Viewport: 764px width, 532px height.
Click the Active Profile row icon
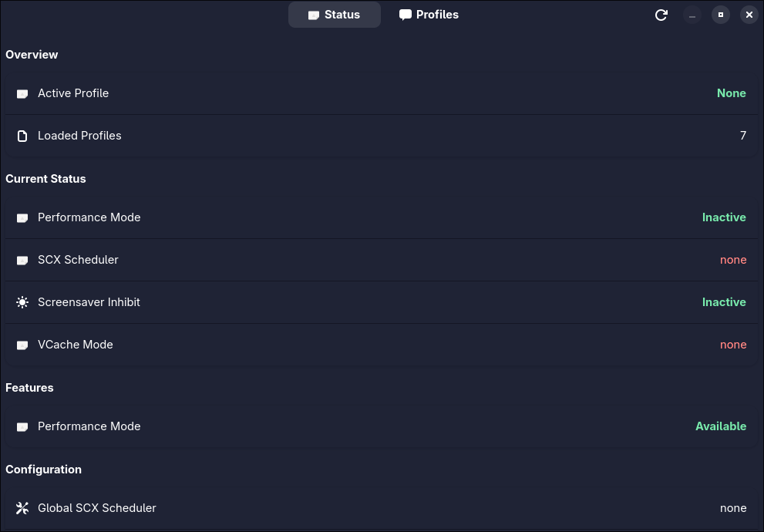click(22, 94)
